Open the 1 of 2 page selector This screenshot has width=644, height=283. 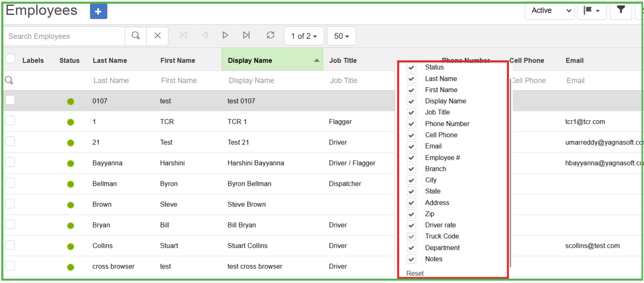click(x=304, y=36)
